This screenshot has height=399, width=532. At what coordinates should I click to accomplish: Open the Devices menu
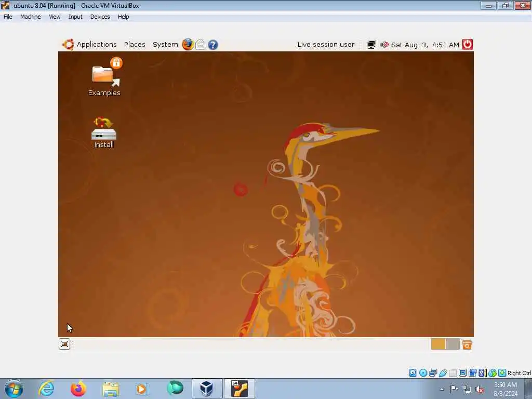click(x=100, y=17)
